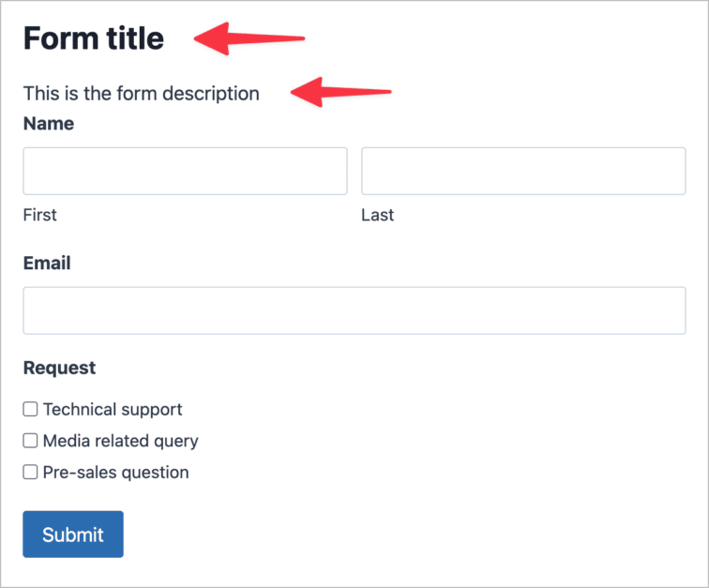Click the 'Media related query' label text
709x588 pixels.
click(120, 441)
